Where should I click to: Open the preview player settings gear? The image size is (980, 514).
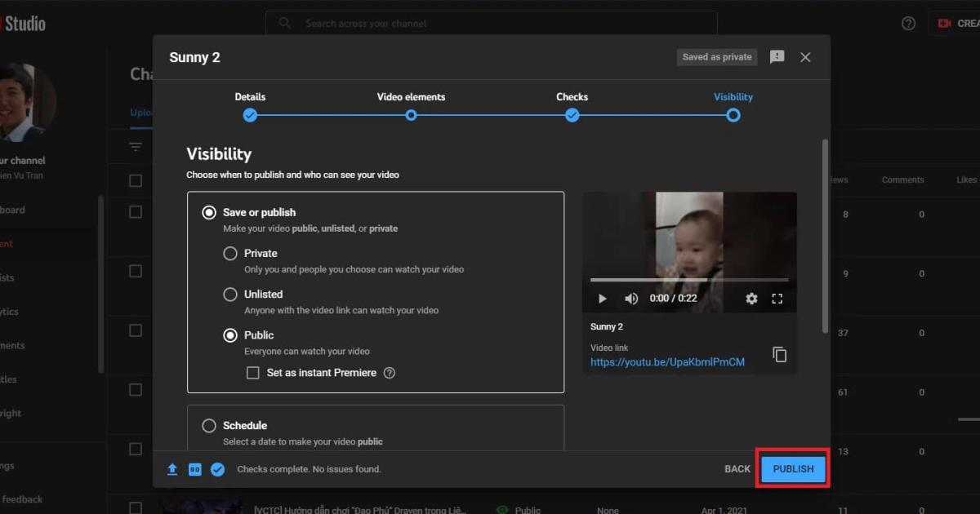tap(751, 299)
